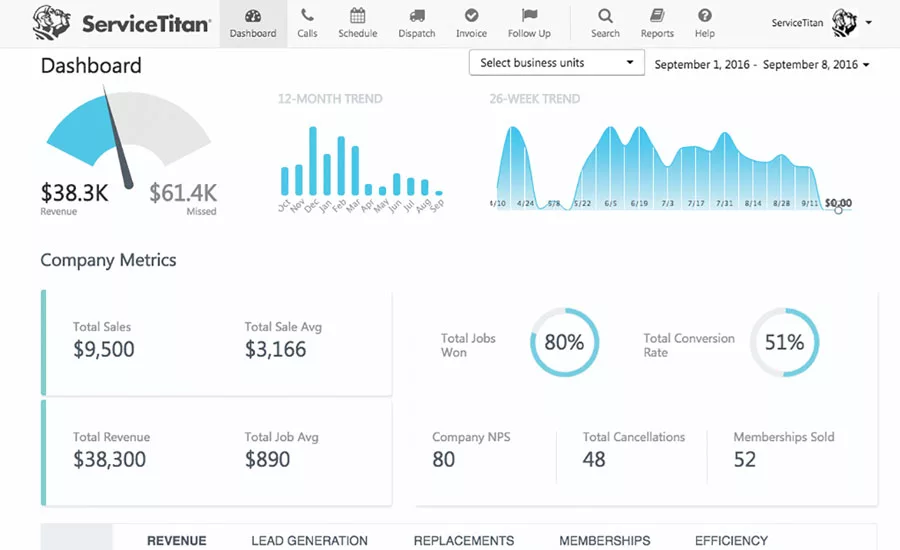Viewport: 900px width, 550px height.
Task: Open the Reports book icon
Action: [657, 15]
